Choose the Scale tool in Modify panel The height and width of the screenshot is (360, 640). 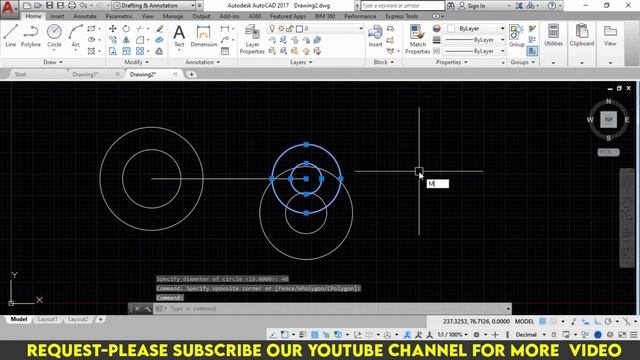pos(126,51)
